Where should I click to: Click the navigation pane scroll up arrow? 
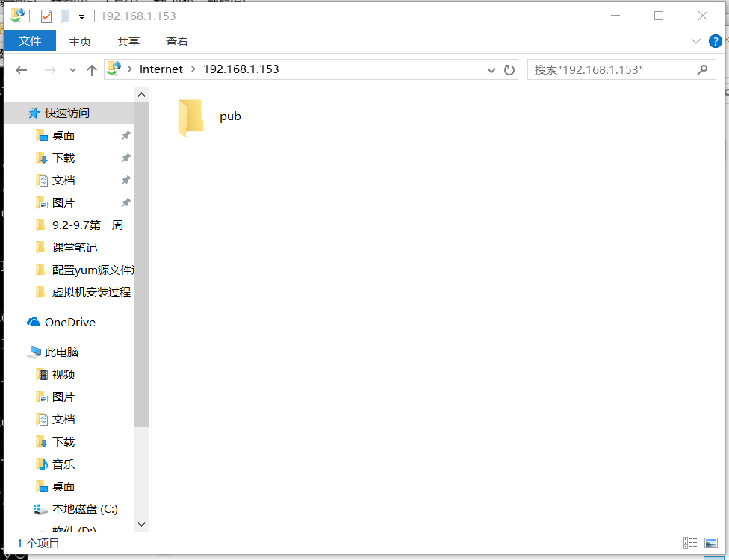[142, 95]
